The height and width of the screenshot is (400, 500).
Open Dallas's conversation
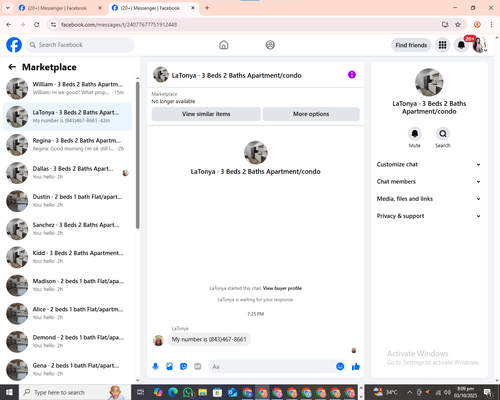click(68, 173)
